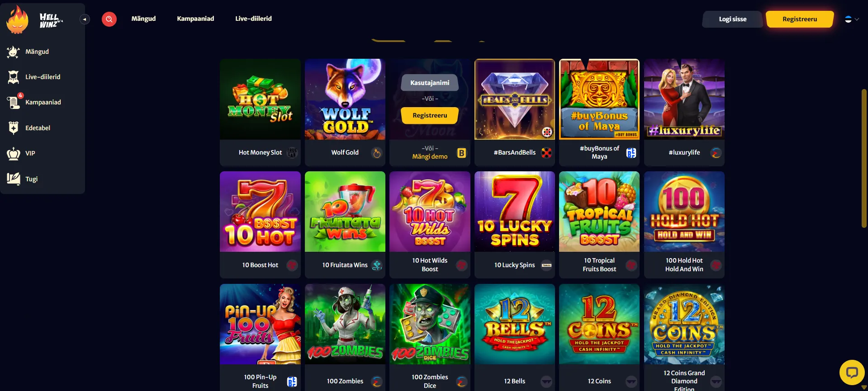
Task: Open VIP crown icon in sidebar
Action: [x=14, y=154]
